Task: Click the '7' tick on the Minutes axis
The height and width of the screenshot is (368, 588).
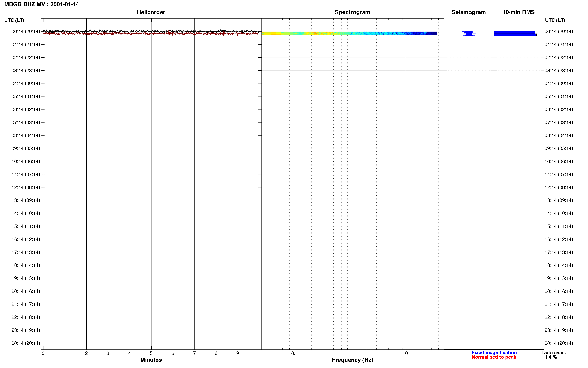Action: [x=195, y=353]
